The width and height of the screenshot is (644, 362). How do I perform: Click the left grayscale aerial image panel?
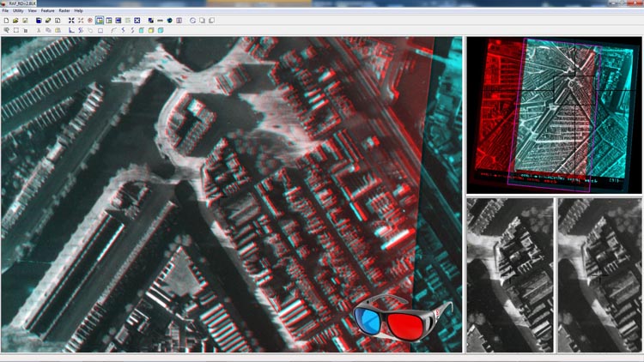[x=510, y=275]
